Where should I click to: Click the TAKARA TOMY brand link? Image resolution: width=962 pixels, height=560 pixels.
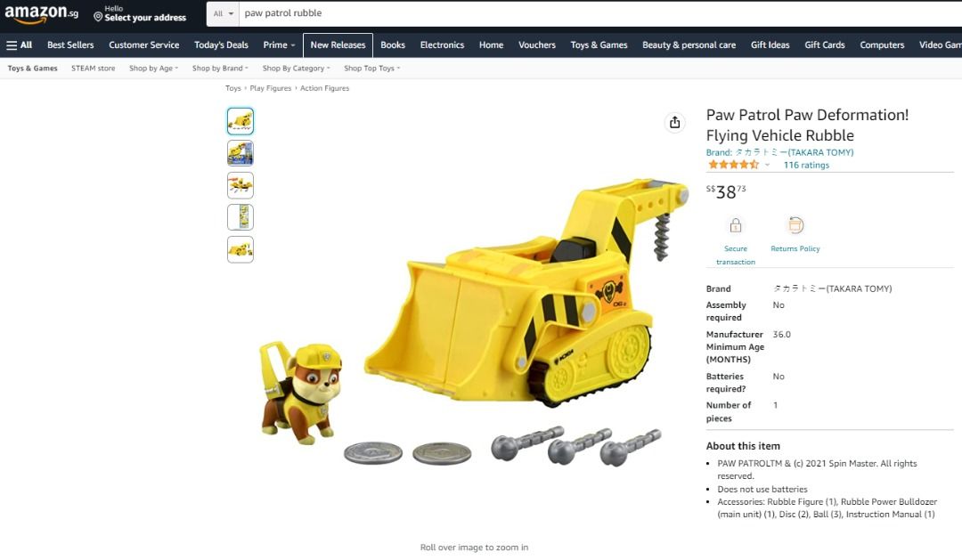pos(779,152)
